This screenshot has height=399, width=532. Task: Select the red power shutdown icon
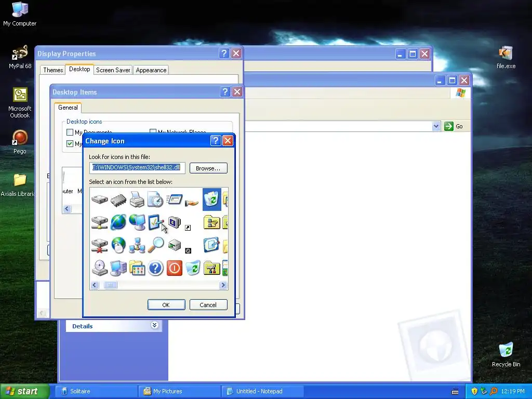(x=175, y=268)
